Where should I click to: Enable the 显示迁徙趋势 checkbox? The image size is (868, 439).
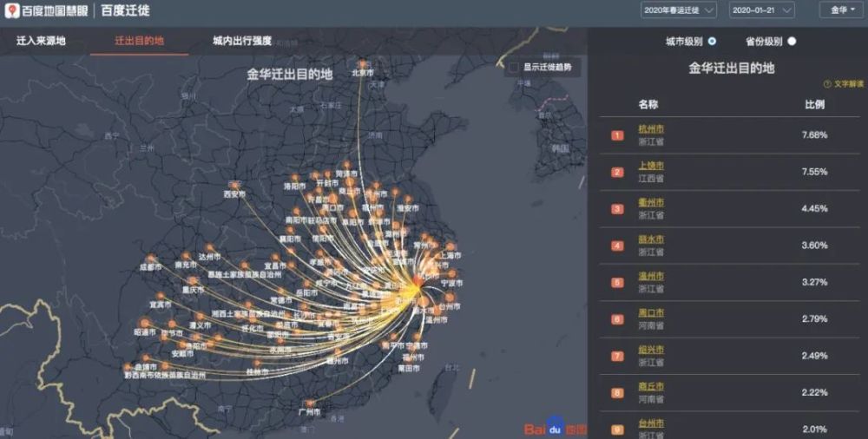(514, 67)
